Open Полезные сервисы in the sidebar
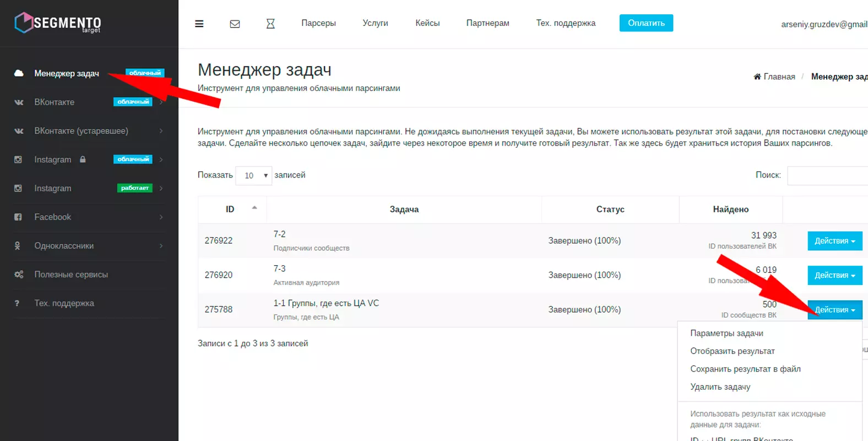Image resolution: width=868 pixels, height=441 pixels. (x=71, y=275)
